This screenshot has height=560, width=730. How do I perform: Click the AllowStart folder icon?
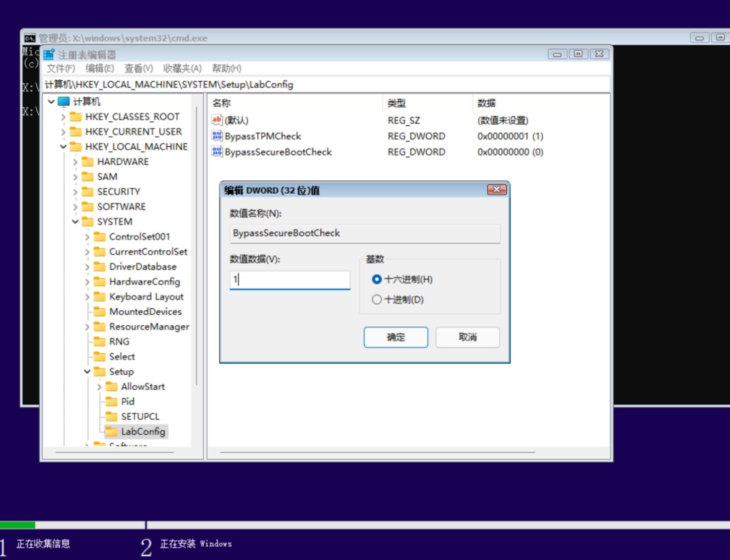pos(112,386)
